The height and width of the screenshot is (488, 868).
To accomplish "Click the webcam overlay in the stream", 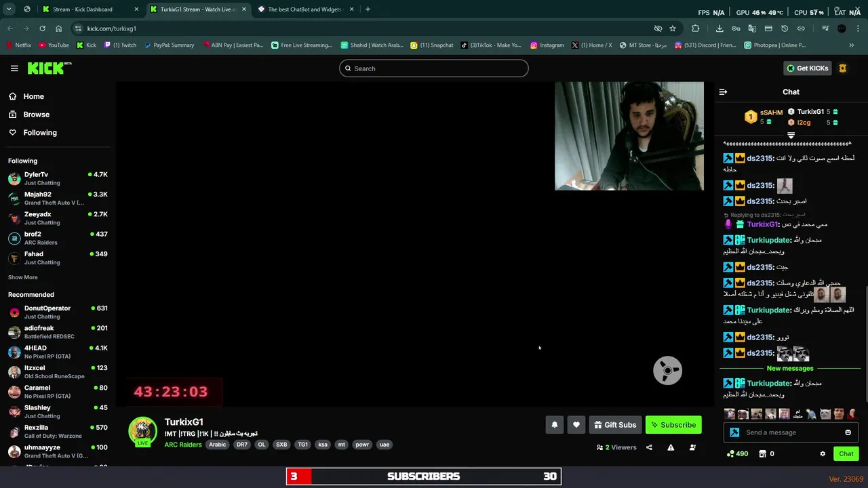I will click(x=629, y=136).
